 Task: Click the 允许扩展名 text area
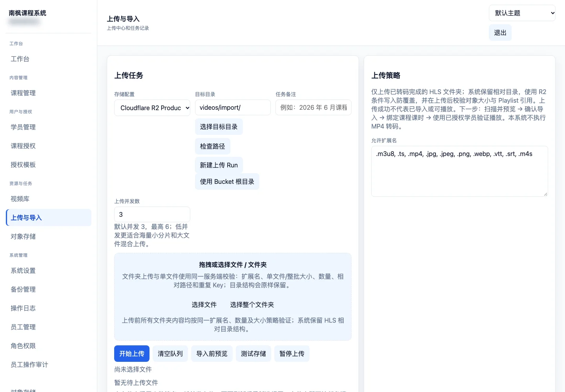tap(459, 171)
